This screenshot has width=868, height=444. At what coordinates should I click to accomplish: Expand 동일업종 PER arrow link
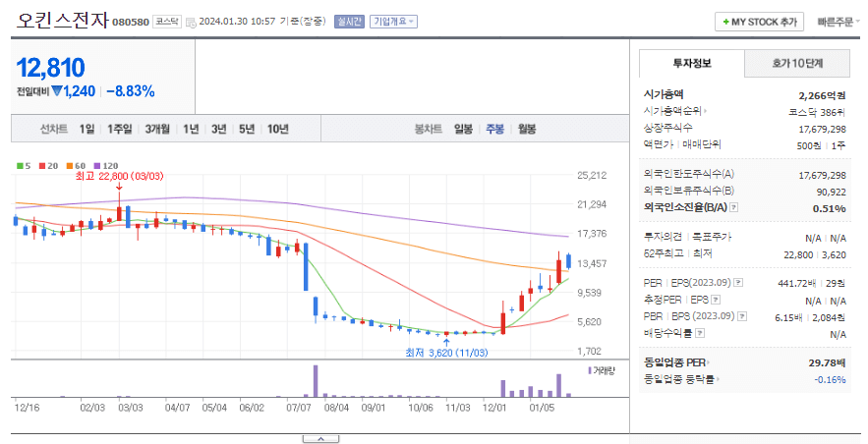coord(677,362)
